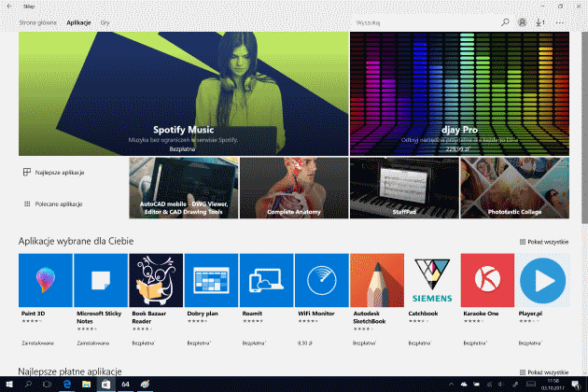Open the AutoCAD mobile tile

(184, 188)
